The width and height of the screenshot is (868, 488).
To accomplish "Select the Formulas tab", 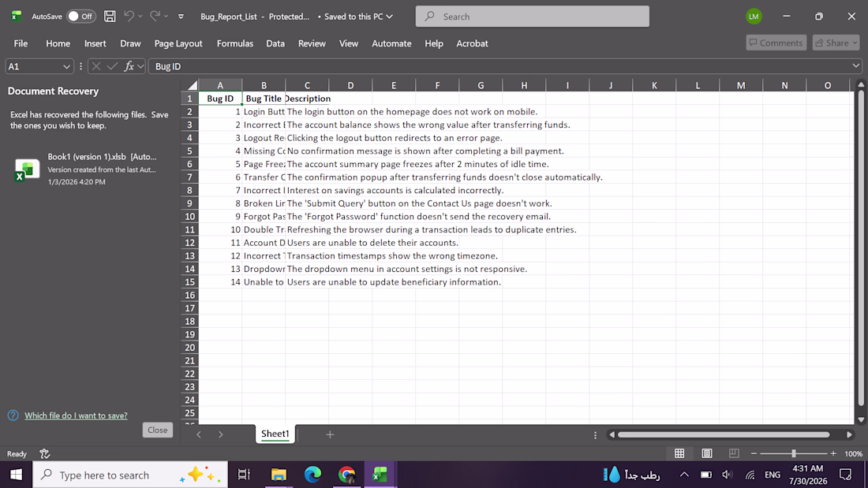I will 234,43.
